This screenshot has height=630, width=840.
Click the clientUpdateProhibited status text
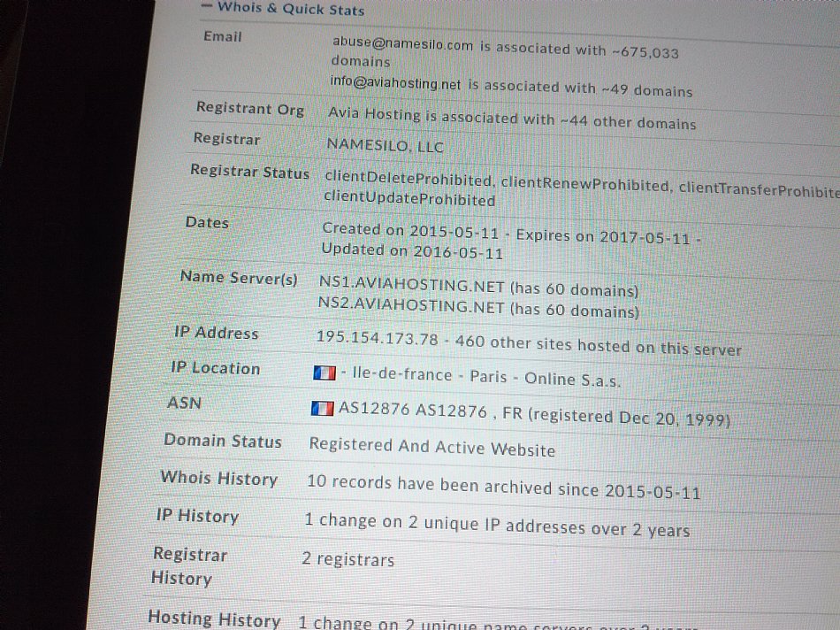(409, 200)
